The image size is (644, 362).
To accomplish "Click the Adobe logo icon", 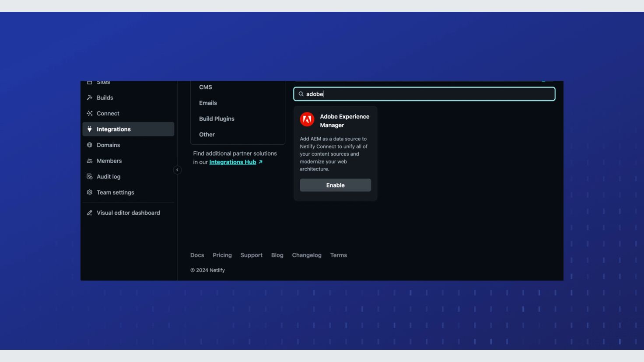I will pyautogui.click(x=307, y=119).
